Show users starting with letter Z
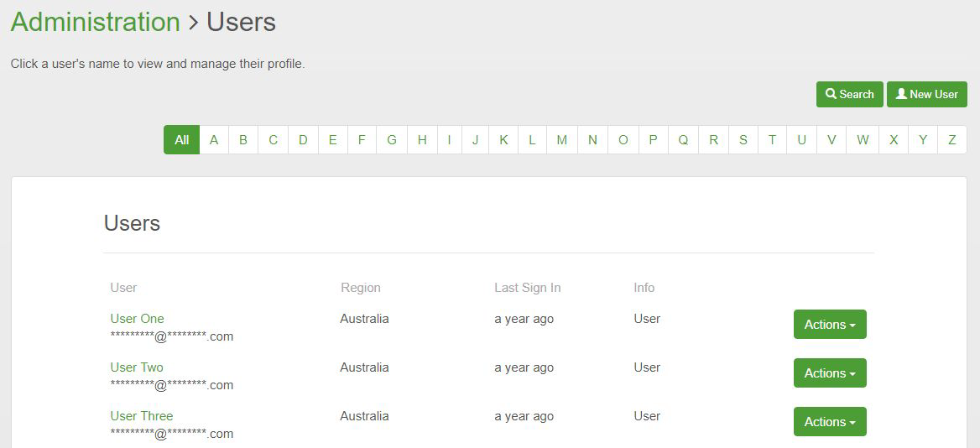 [x=951, y=140]
